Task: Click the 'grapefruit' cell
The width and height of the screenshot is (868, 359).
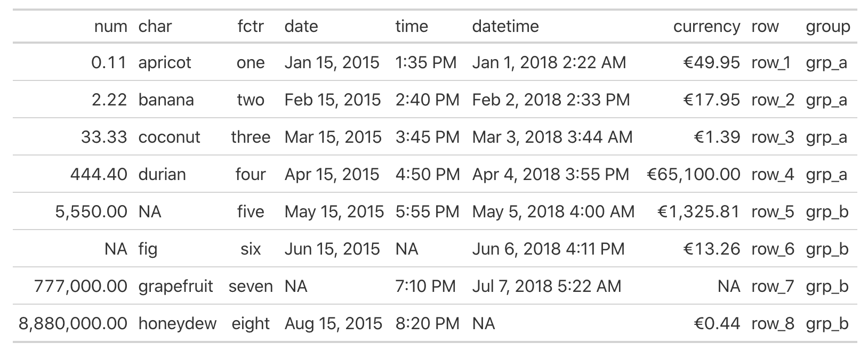Action: [175, 287]
